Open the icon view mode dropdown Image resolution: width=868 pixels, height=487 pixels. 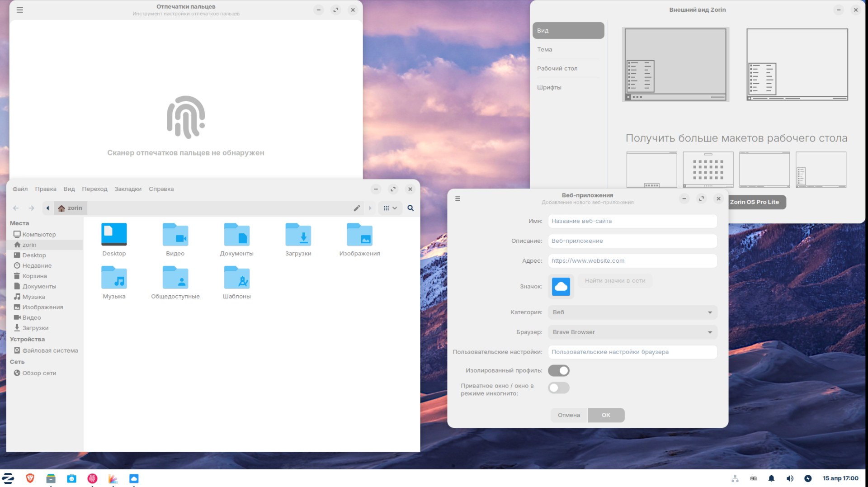(x=390, y=208)
